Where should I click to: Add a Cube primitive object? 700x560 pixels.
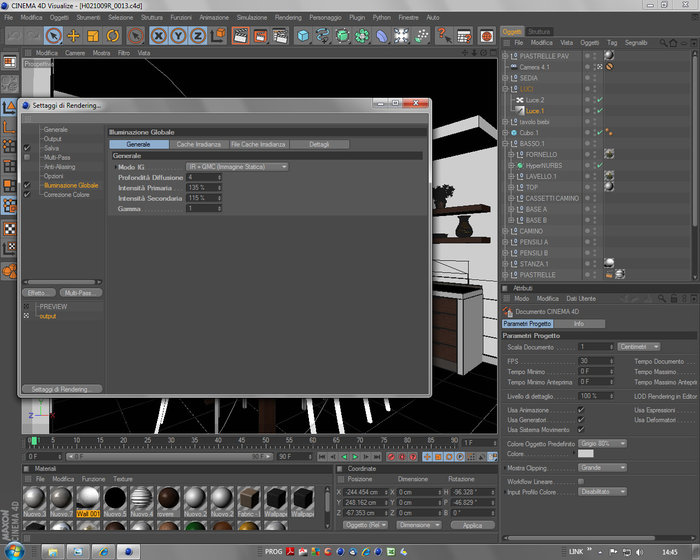click(x=303, y=36)
